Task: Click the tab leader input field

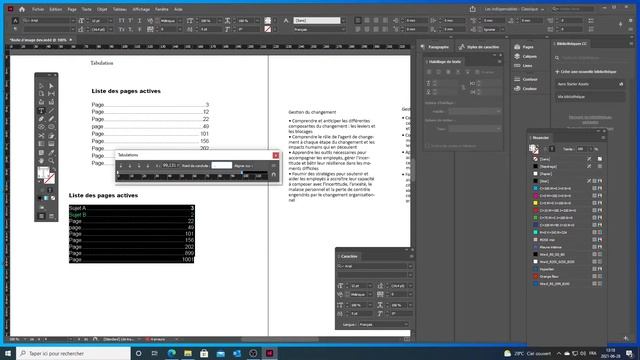Action: (x=222, y=166)
